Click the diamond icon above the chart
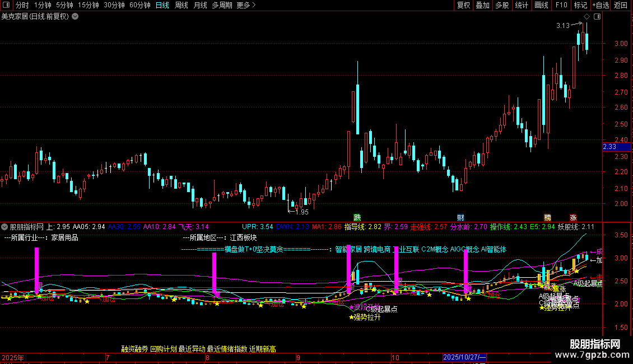 [587, 17]
